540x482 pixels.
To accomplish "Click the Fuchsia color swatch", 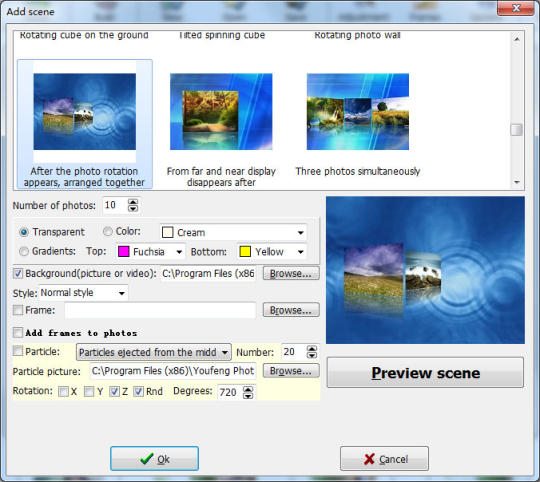I will click(x=123, y=252).
